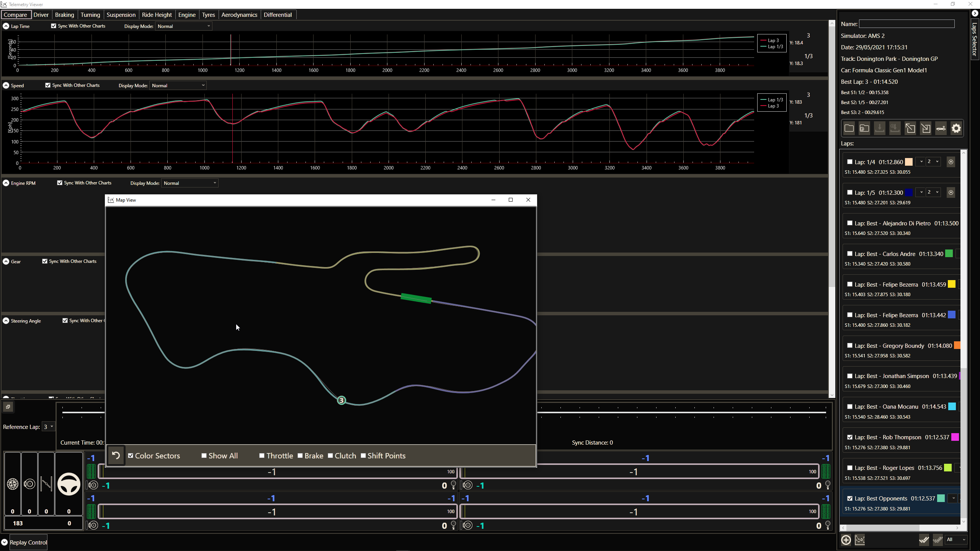The height and width of the screenshot is (551, 980).
Task: Uncheck Color Sectors in Map View
Action: [131, 456]
